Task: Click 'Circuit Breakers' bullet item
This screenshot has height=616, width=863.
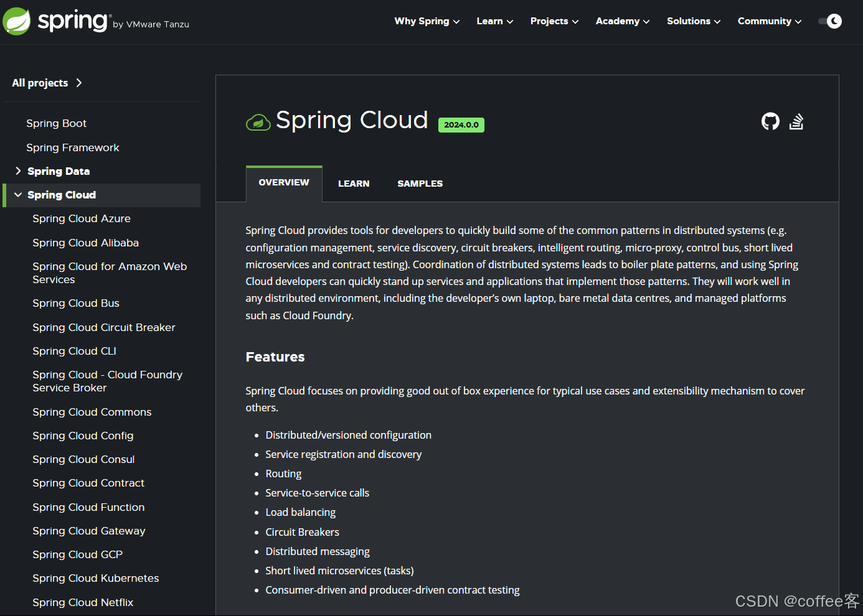Action: tap(302, 532)
